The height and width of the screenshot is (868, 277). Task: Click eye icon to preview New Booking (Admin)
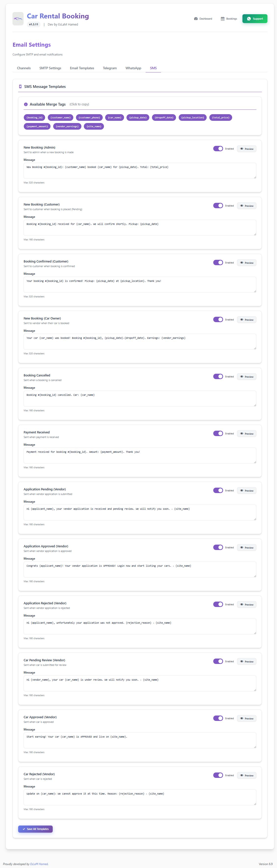click(242, 149)
